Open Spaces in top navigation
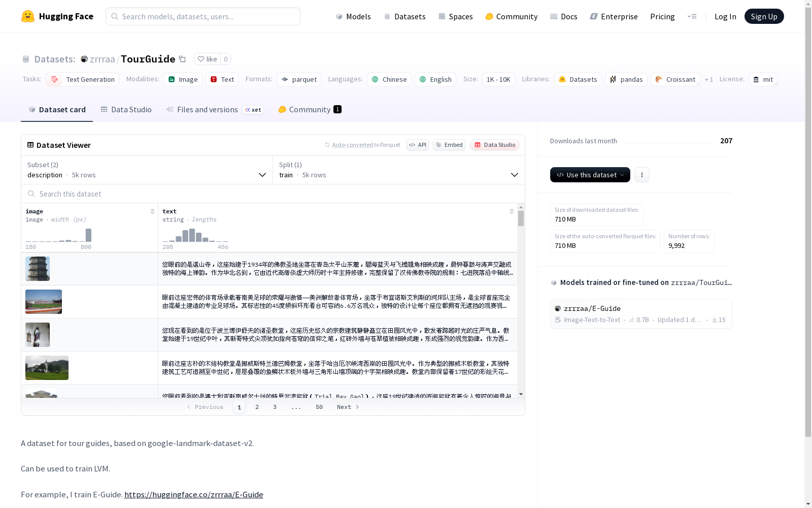 456,16
